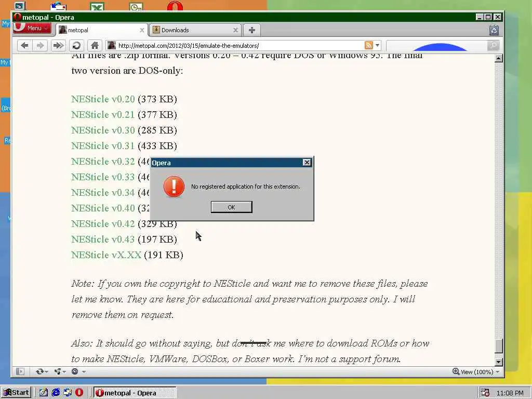Go forward with the Forward arrow button
This screenshot has width=532, height=399.
(x=40, y=46)
